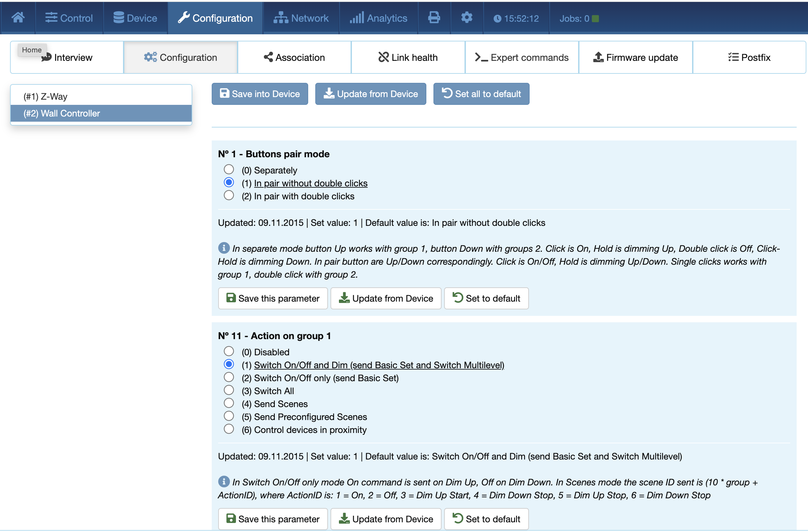Select In pair with double clicks radio
The image size is (808, 532).
(x=229, y=195)
